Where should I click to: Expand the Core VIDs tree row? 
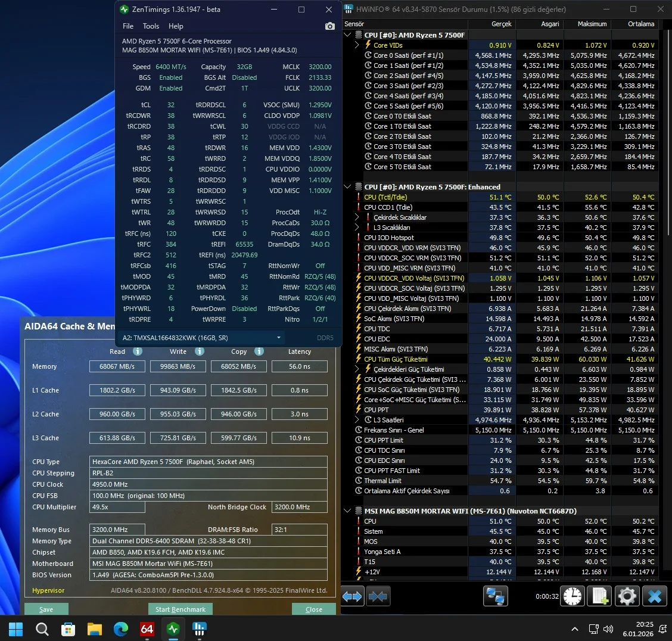coord(357,45)
